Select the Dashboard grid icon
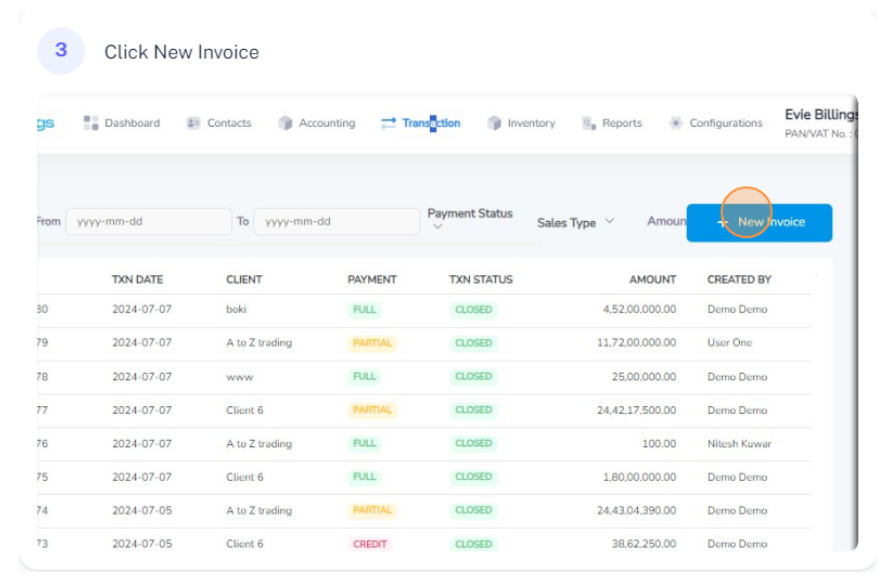891x582 pixels. [91, 123]
